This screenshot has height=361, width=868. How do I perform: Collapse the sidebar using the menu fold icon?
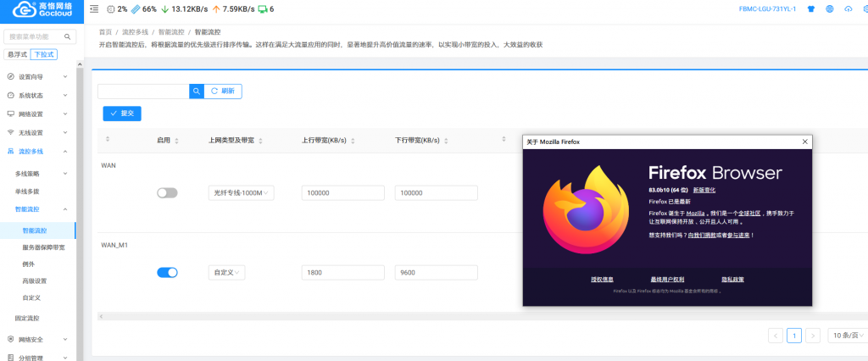(x=93, y=8)
